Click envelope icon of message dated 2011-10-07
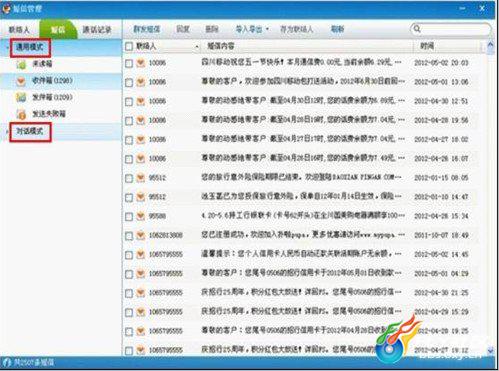 coord(141,235)
